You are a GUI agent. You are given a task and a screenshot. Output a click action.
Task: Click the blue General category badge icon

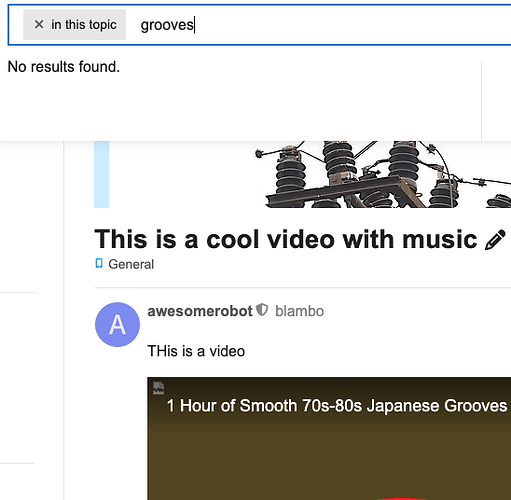(x=99, y=263)
